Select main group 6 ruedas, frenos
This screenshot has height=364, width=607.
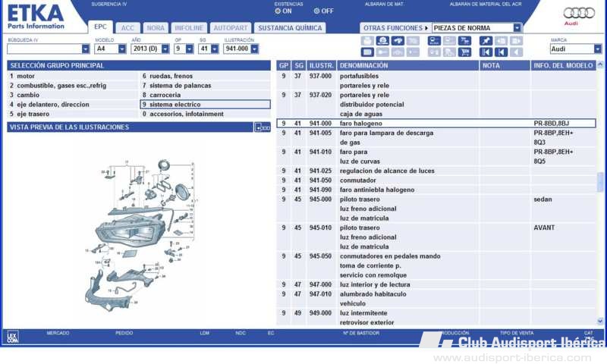tap(205, 76)
